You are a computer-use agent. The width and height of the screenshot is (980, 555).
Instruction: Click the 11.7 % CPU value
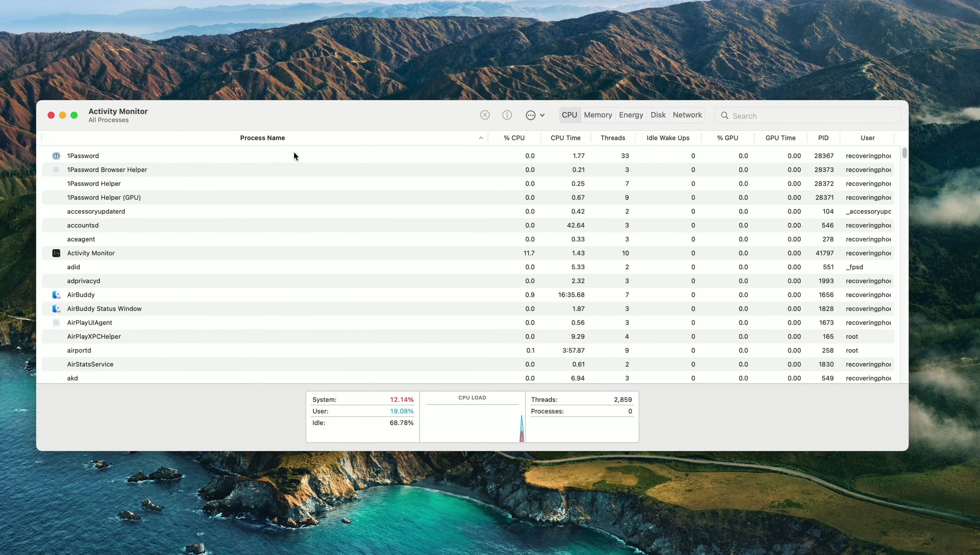click(529, 253)
